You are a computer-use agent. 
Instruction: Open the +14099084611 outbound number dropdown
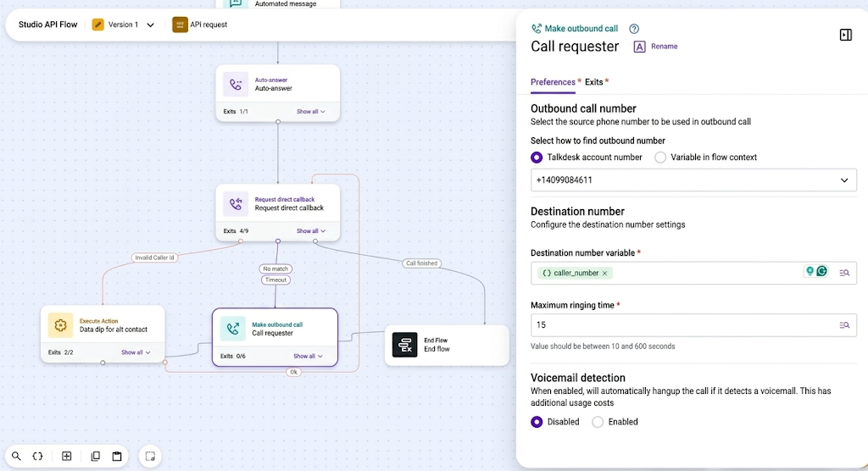(693, 180)
